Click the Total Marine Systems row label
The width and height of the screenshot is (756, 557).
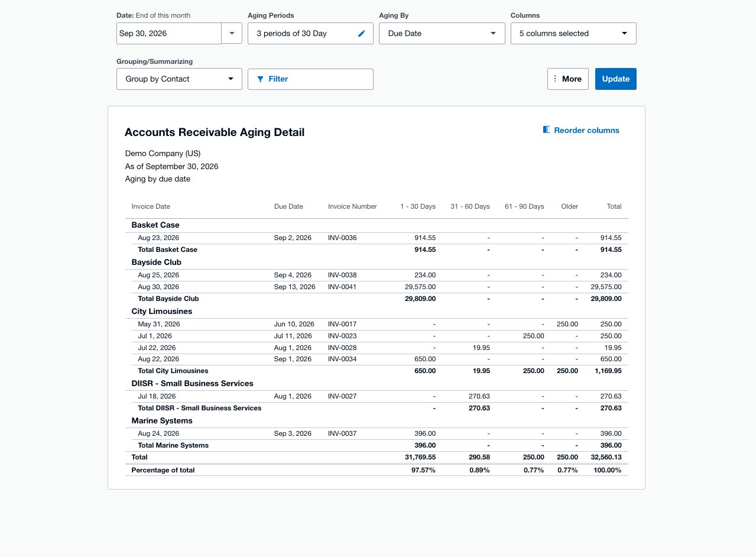tap(173, 445)
